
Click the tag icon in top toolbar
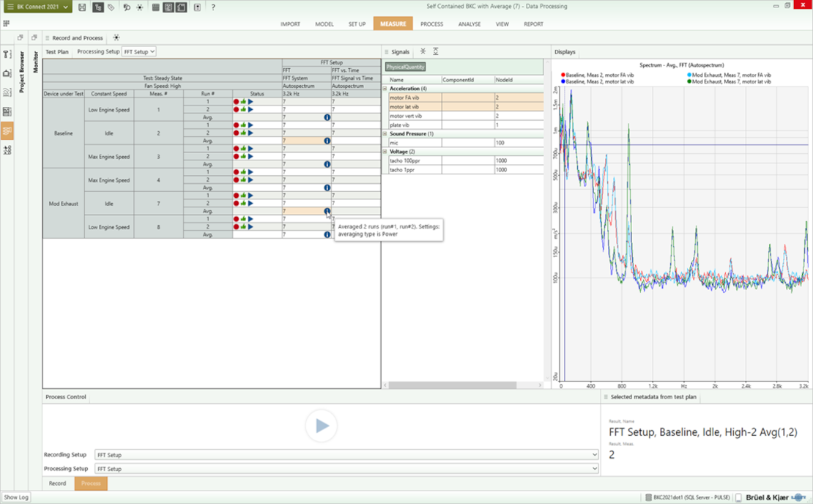(111, 7)
